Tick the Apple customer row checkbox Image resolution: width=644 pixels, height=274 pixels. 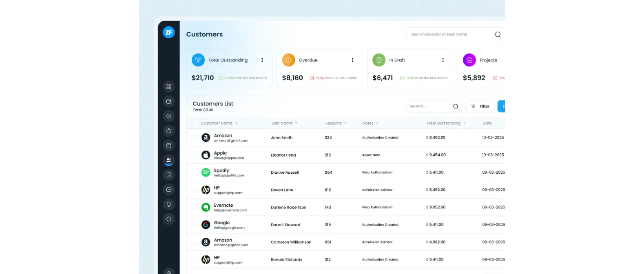[195, 155]
